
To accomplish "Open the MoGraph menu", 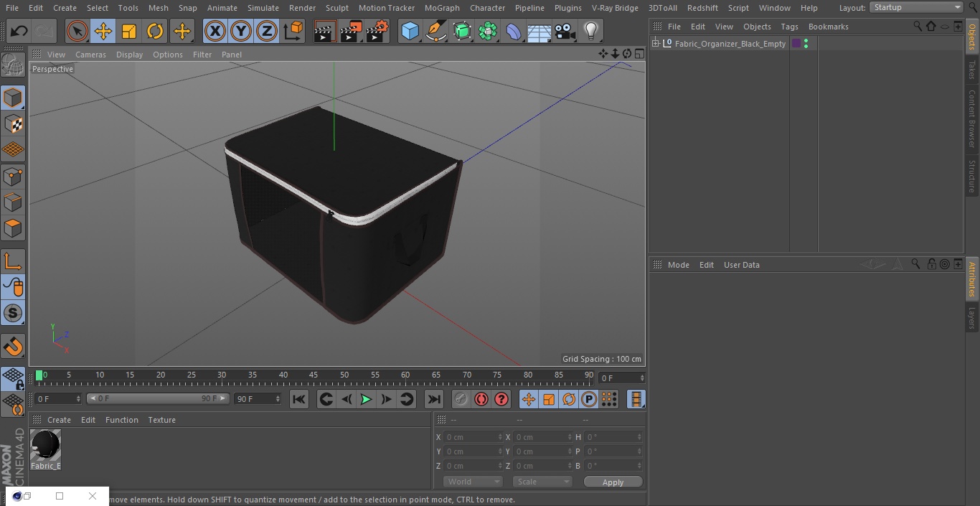I will coord(442,8).
